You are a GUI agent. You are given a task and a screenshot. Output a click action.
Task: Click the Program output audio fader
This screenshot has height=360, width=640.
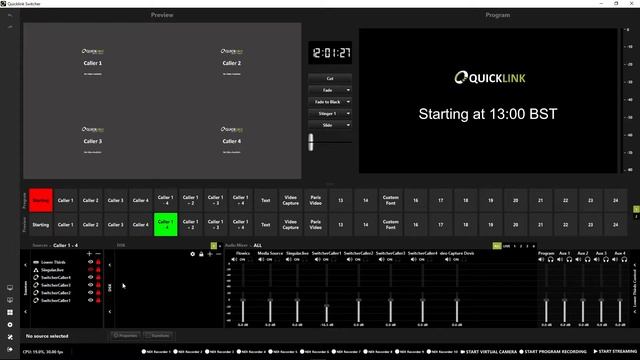click(546, 301)
